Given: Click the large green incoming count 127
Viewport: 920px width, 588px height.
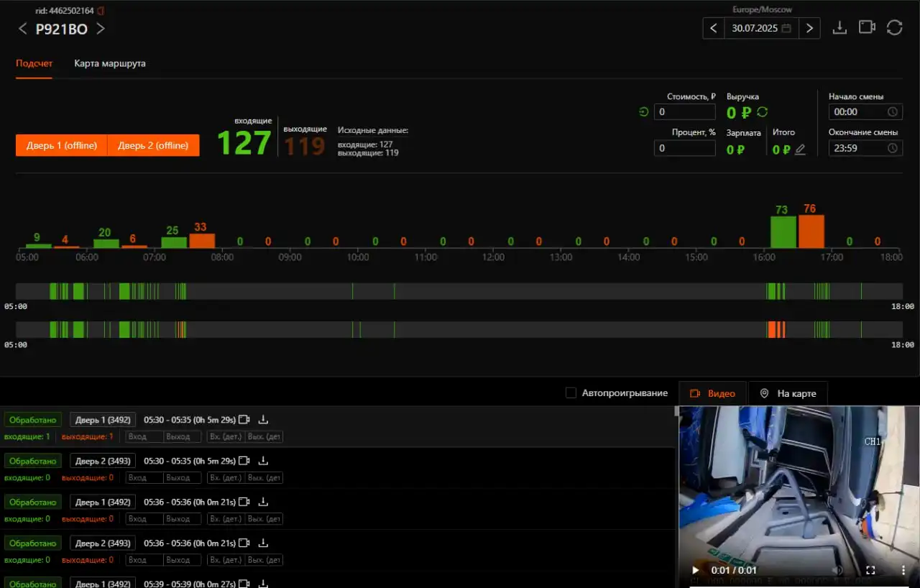Looking at the screenshot, I should (x=244, y=142).
